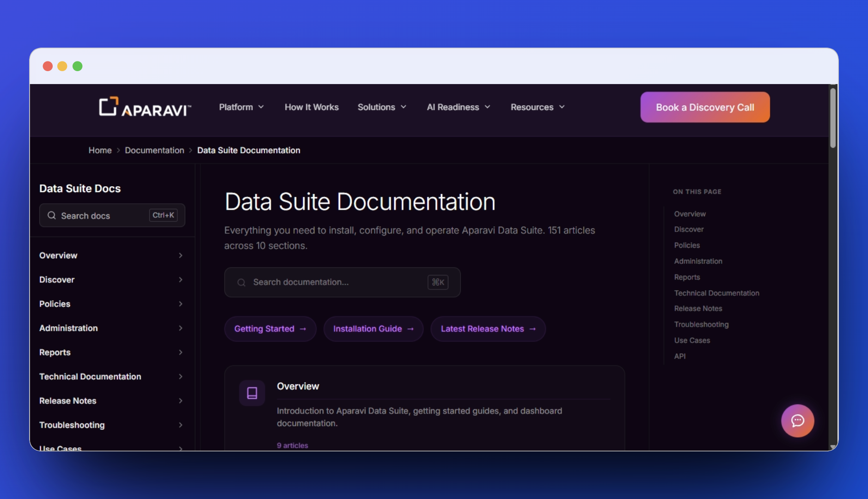
Task: Expand Release Notes chevron in sidebar
Action: (180, 401)
